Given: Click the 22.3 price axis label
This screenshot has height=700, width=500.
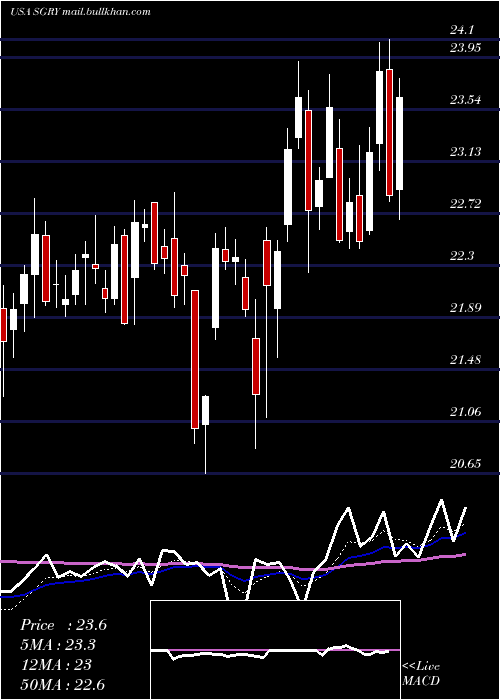Looking at the screenshot, I should [x=462, y=256].
